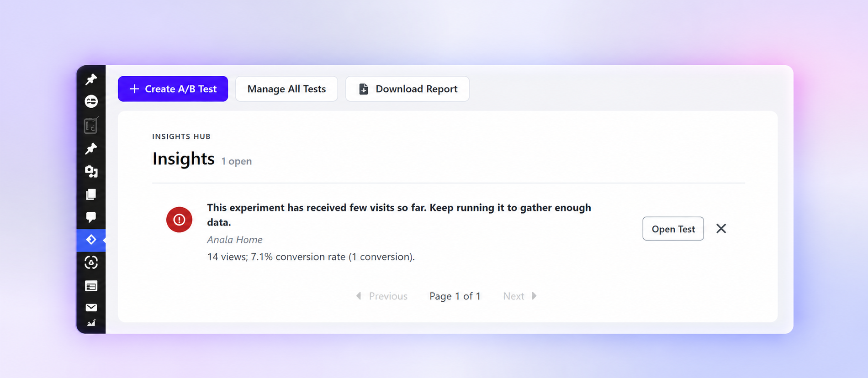Open the speech bubble comments sidebar icon
Image resolution: width=868 pixels, height=378 pixels.
(91, 217)
